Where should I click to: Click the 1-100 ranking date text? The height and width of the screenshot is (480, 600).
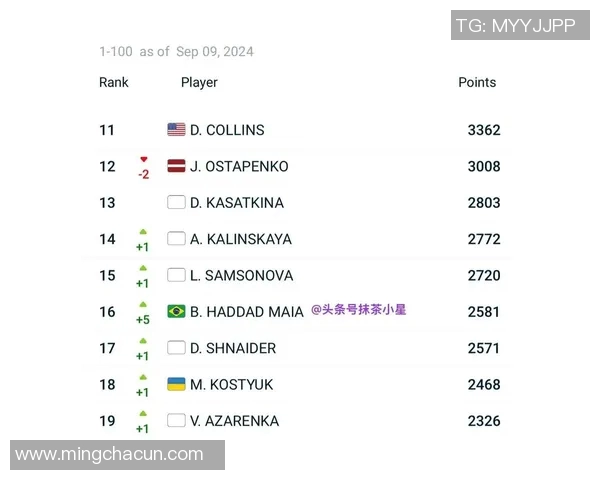coord(176,51)
